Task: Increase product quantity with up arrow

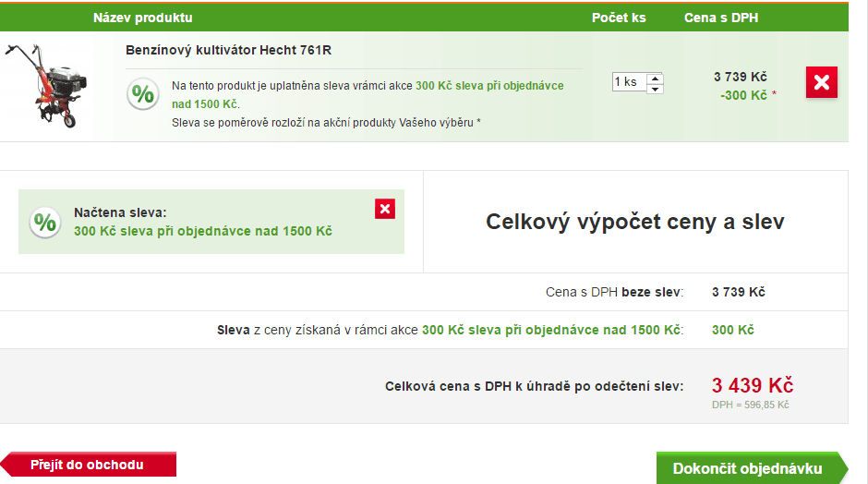Action: [x=655, y=77]
